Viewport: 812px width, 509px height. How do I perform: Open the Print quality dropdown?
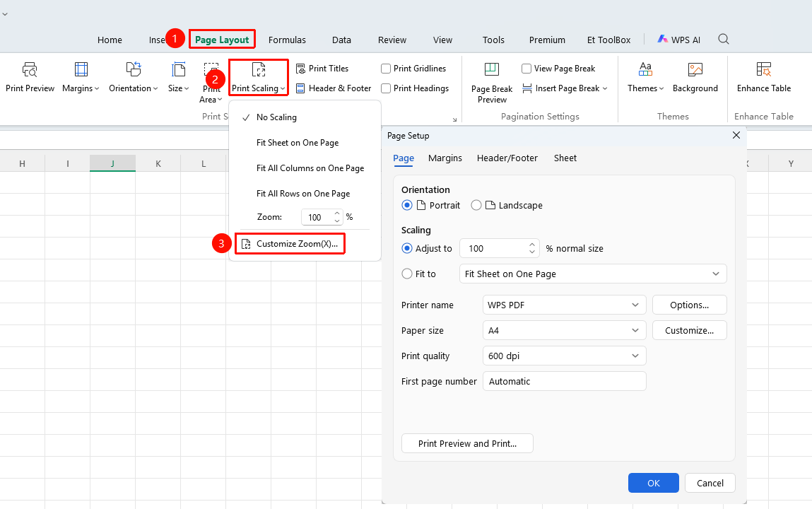click(564, 356)
